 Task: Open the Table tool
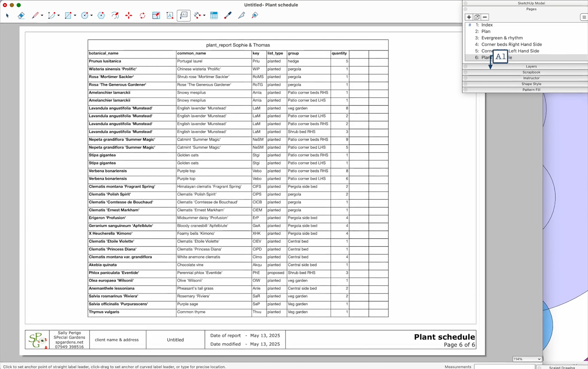214,15
